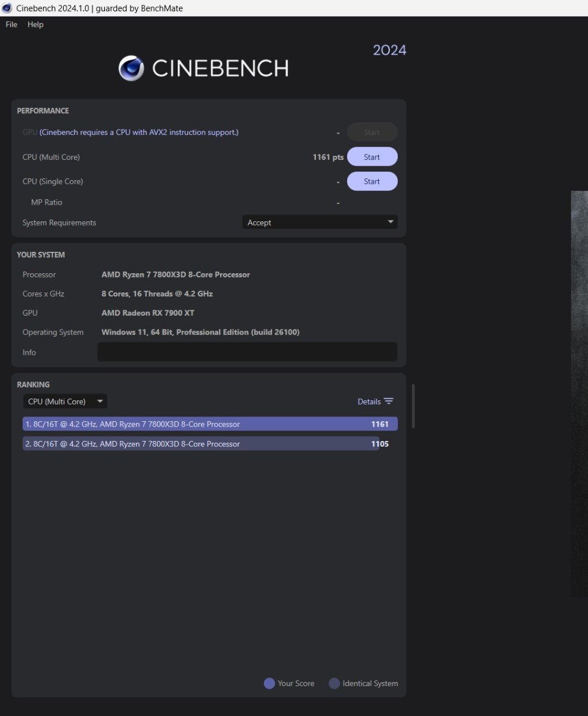Click the Details link in Ranking
The width and height of the screenshot is (588, 716).
pos(369,402)
